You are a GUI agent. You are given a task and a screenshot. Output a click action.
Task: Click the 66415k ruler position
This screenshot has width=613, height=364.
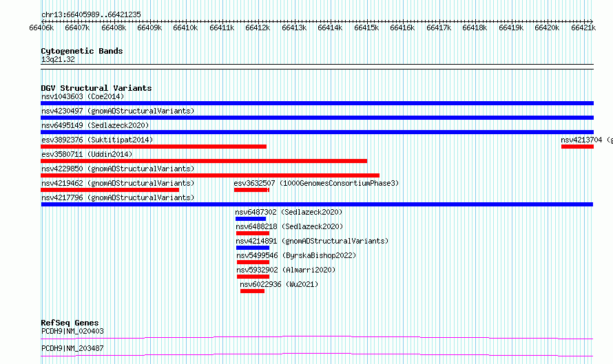(366, 28)
